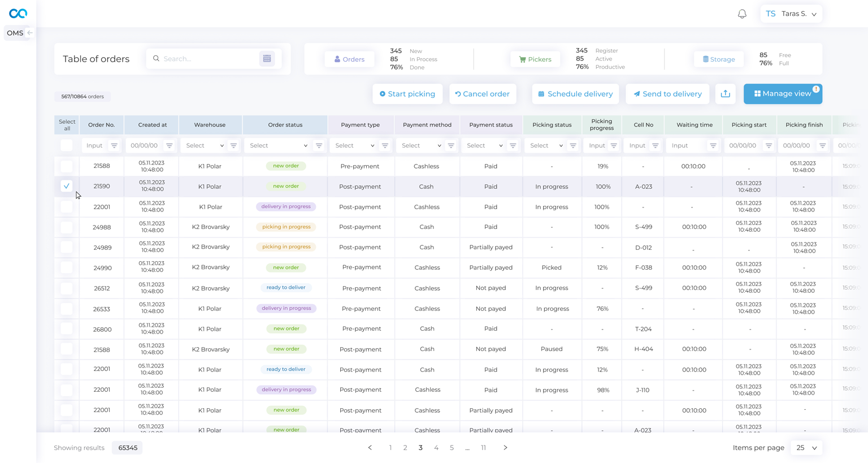This screenshot has height=463, width=868.
Task: Expand the Picking status filter Select dropdown
Action: click(545, 146)
